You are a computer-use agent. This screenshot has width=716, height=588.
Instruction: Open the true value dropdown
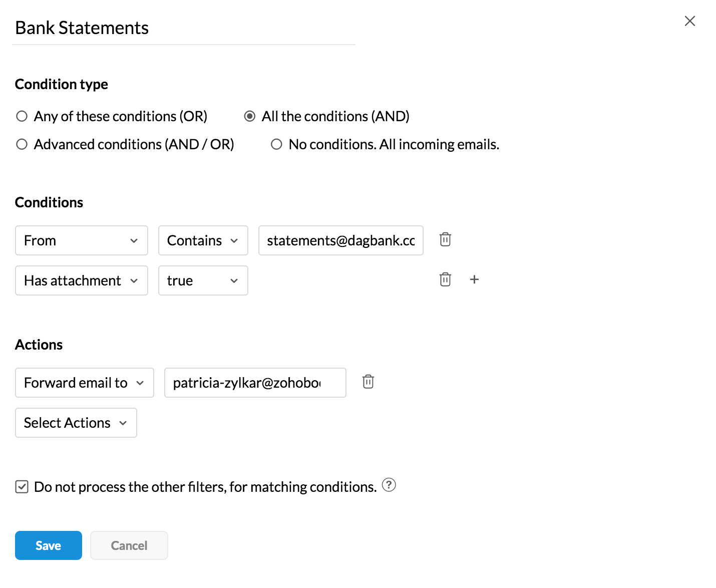[x=203, y=280]
